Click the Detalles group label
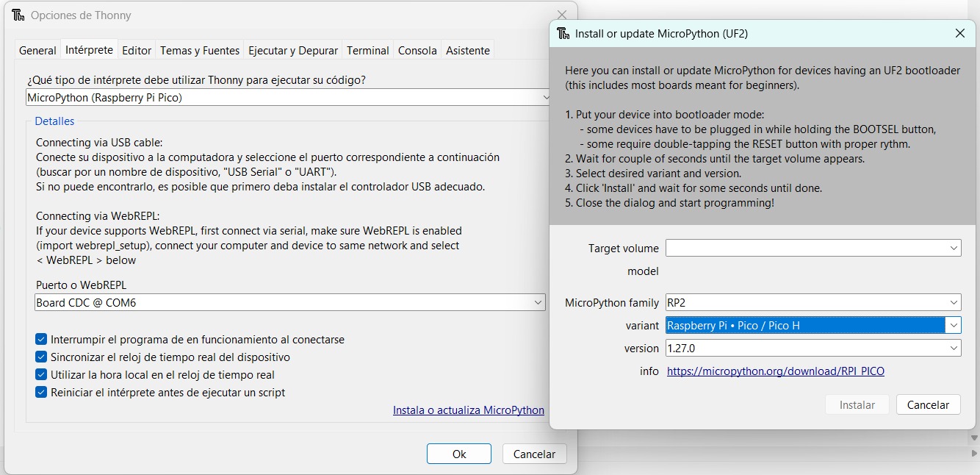 (x=54, y=121)
